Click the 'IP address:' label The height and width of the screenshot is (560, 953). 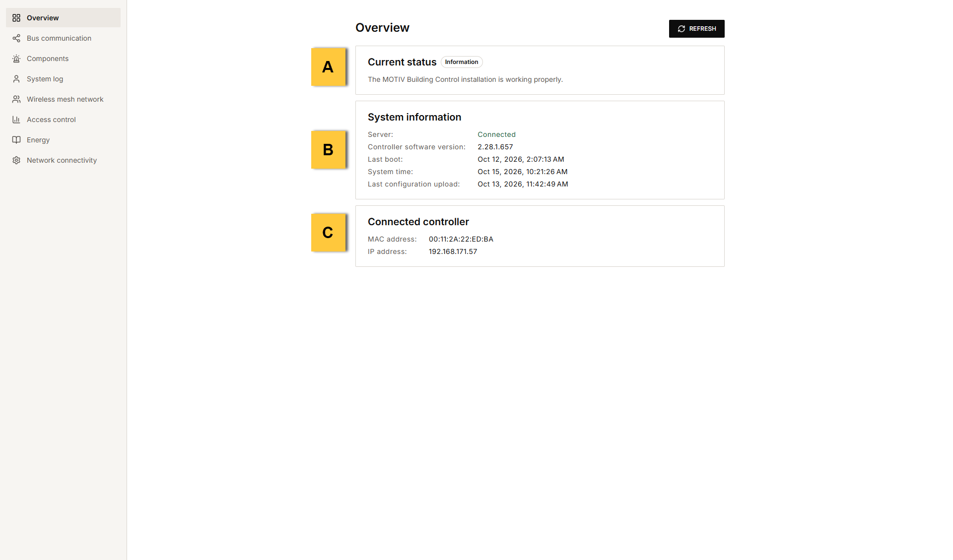tap(387, 251)
